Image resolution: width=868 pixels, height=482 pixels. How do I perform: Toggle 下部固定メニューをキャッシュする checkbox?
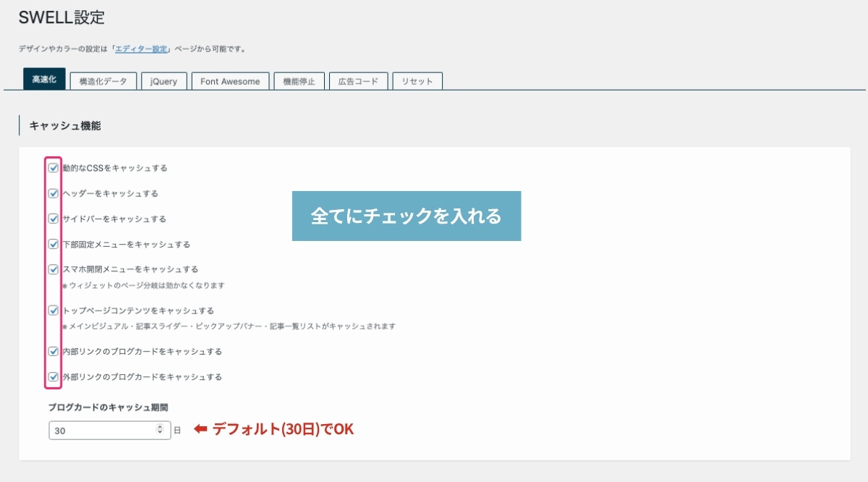(54, 244)
